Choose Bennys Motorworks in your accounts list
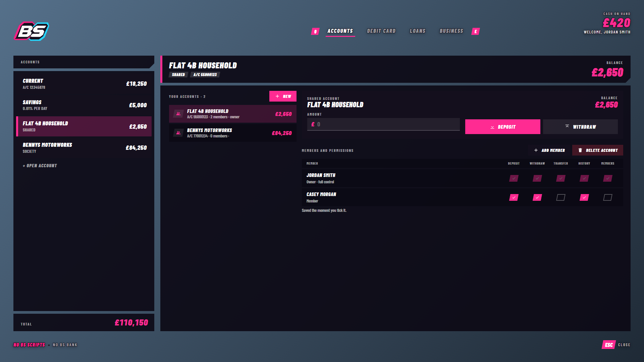The height and width of the screenshot is (362, 644). (233, 133)
